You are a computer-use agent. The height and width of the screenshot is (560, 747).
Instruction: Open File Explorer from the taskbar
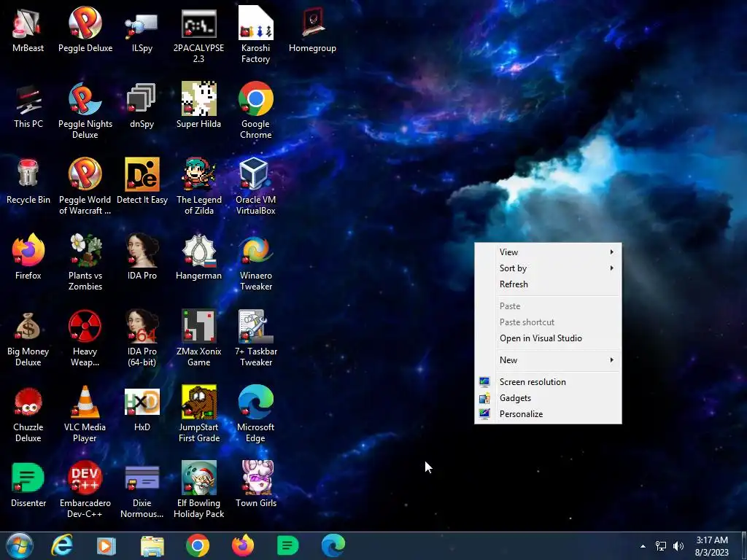click(152, 545)
